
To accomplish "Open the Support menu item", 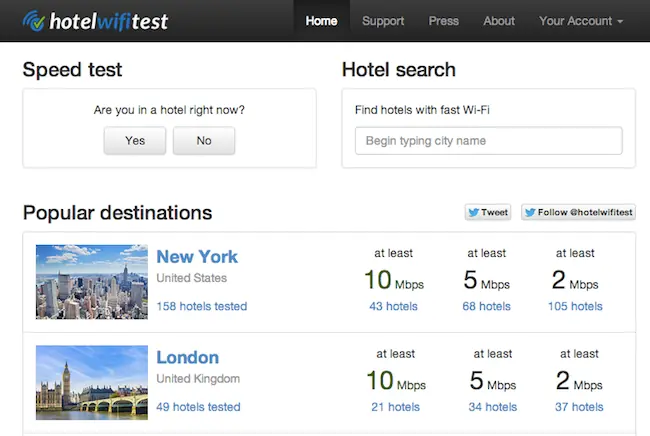I will click(383, 21).
